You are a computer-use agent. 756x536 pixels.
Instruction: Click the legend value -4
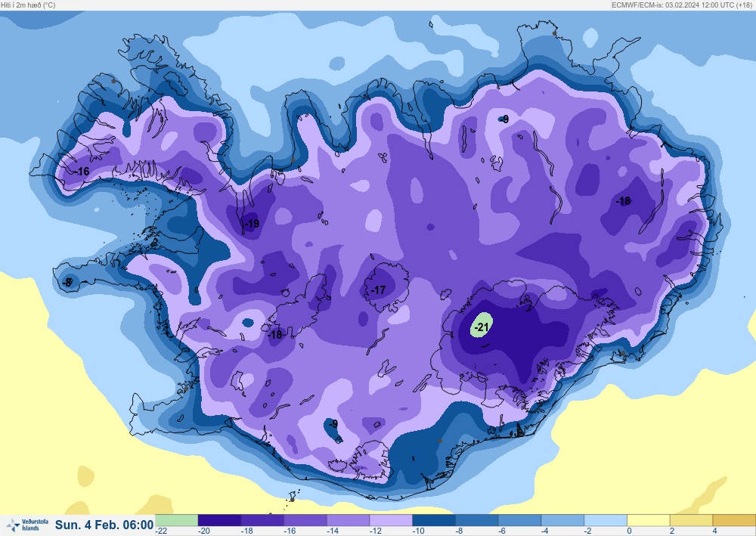tap(545, 531)
